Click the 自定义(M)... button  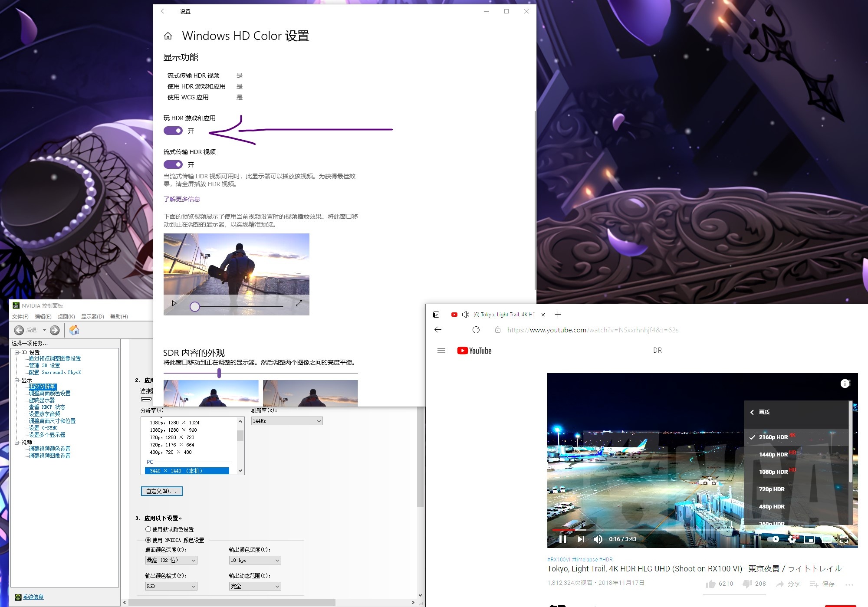click(x=161, y=491)
